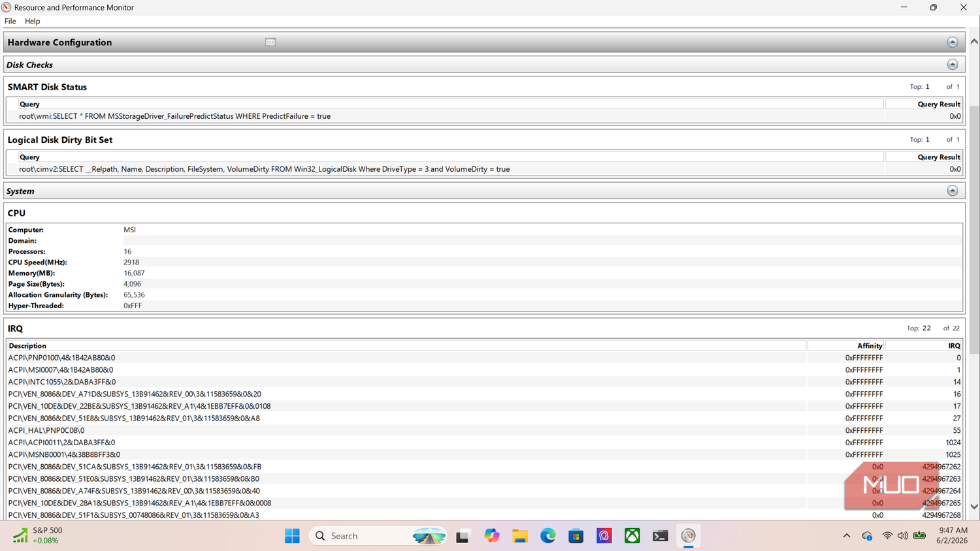
Task: Select the ACPI_HAL\PNP0C08\0 row
Action: 484,430
